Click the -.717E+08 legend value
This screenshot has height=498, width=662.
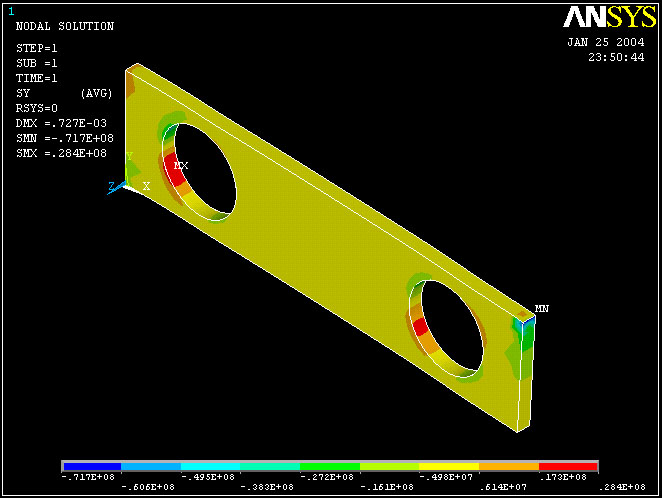88,477
